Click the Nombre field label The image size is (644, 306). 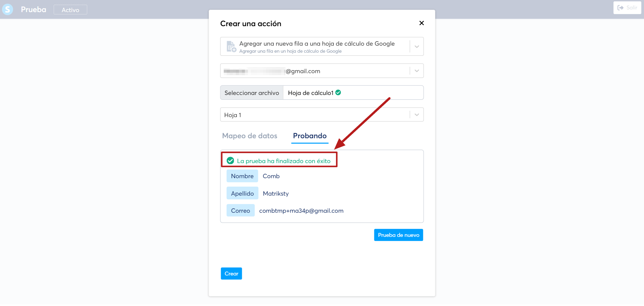(242, 176)
